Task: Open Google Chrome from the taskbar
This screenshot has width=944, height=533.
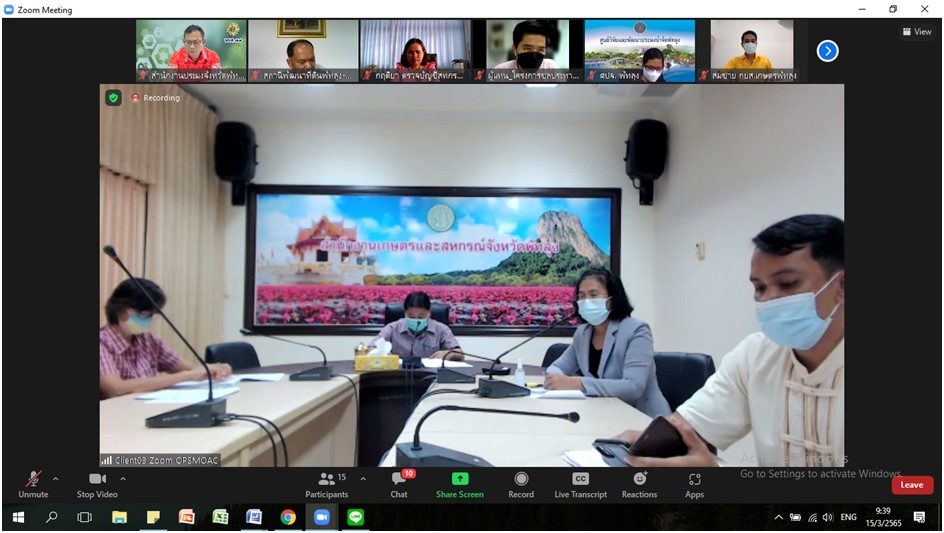Action: pyautogui.click(x=288, y=517)
